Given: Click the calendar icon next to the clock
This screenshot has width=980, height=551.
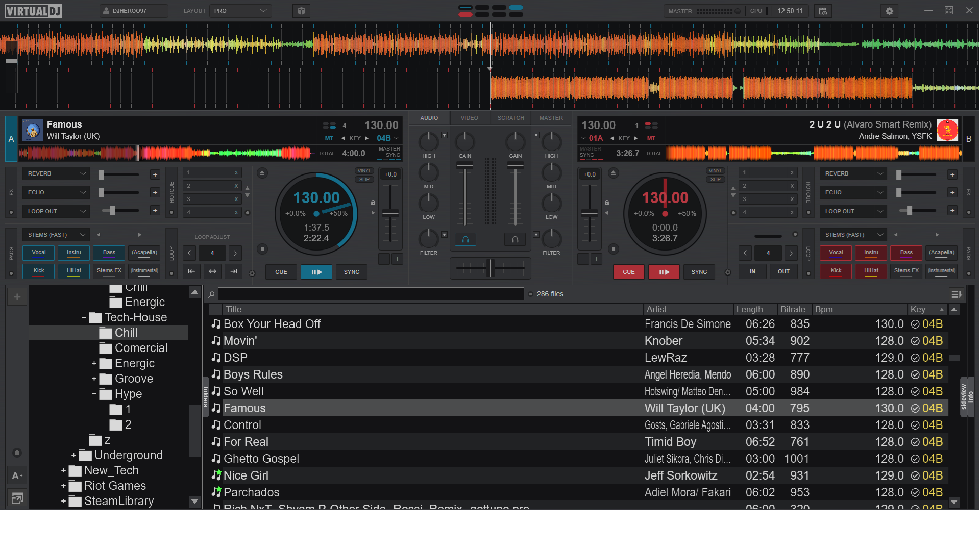Looking at the screenshot, I should point(822,11).
